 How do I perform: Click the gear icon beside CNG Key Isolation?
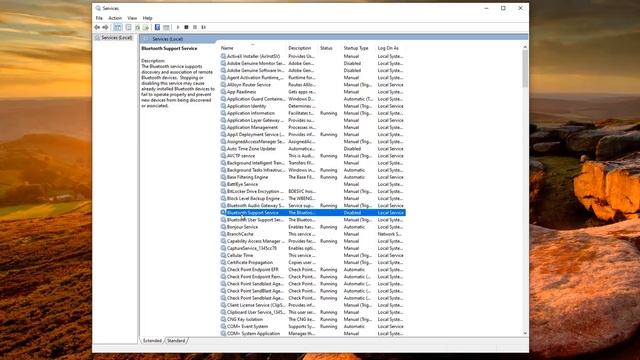[223, 319]
